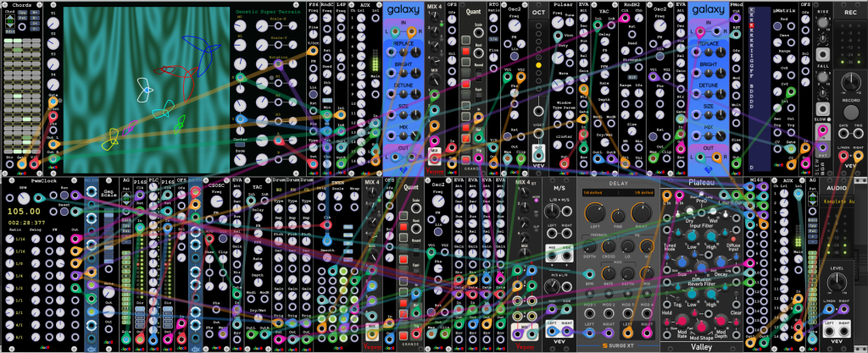Click the Cpy button on Chords module

click(22, 12)
